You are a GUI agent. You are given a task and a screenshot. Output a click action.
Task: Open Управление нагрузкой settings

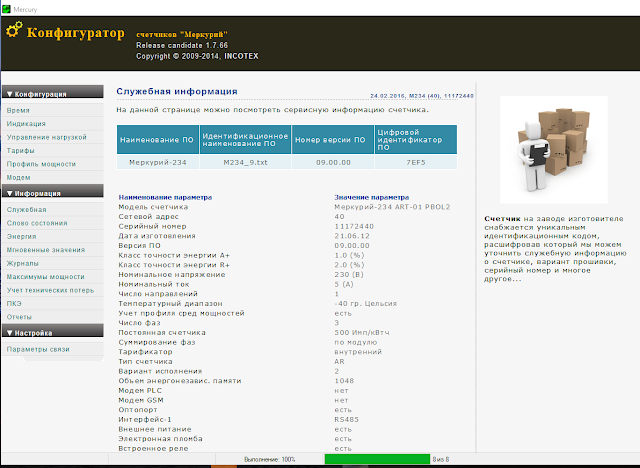point(53,137)
